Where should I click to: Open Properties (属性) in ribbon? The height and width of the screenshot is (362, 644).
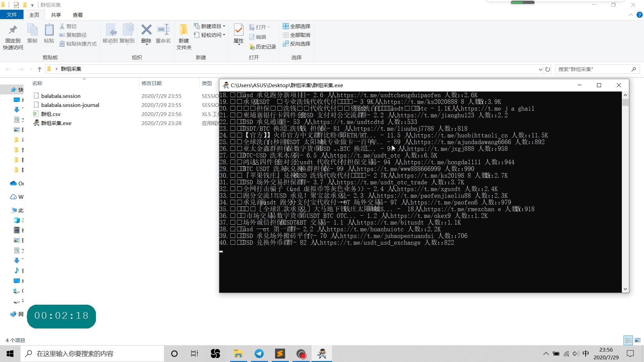pyautogui.click(x=238, y=34)
